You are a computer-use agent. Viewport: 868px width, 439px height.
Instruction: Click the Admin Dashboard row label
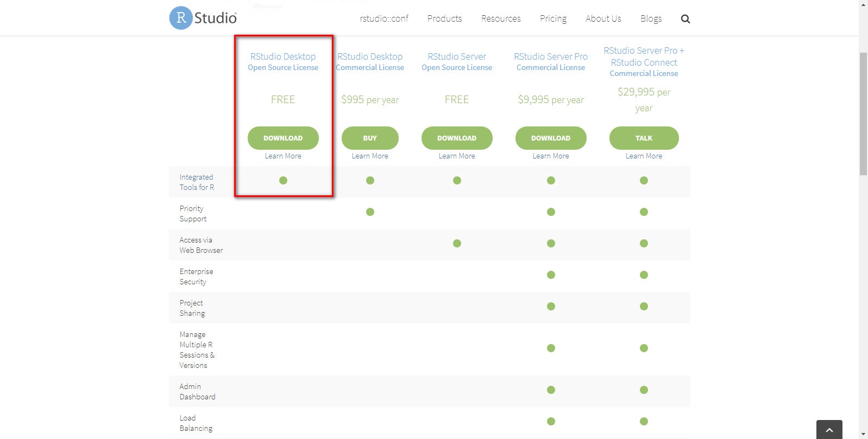[x=197, y=391]
